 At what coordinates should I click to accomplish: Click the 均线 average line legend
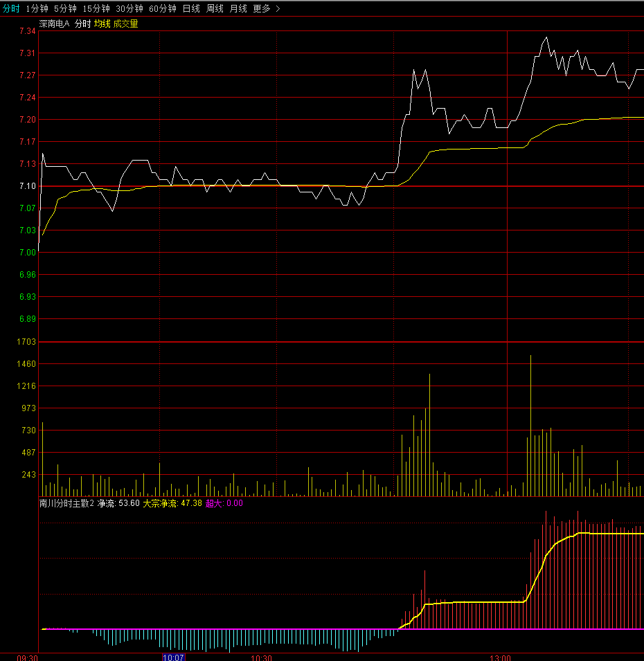pos(102,24)
